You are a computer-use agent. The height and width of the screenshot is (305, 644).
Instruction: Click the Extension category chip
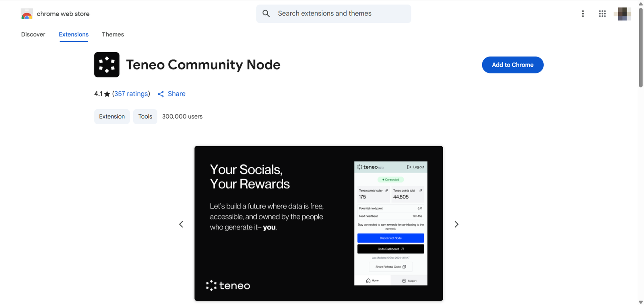pyautogui.click(x=112, y=117)
